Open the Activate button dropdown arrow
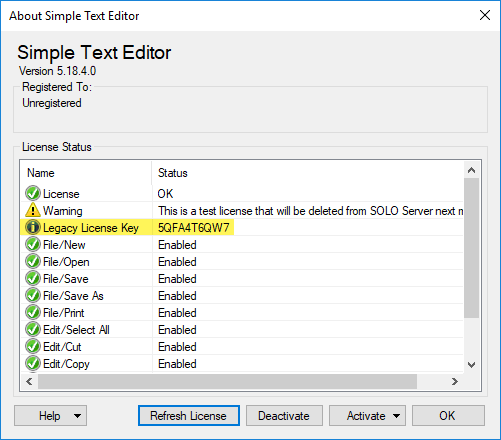The width and height of the screenshot is (501, 440). tap(396, 416)
